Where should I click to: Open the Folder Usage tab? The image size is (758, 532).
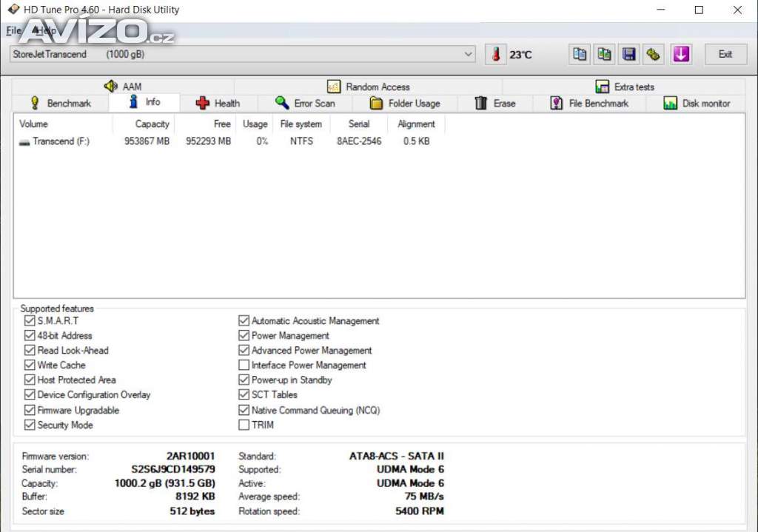coord(405,103)
